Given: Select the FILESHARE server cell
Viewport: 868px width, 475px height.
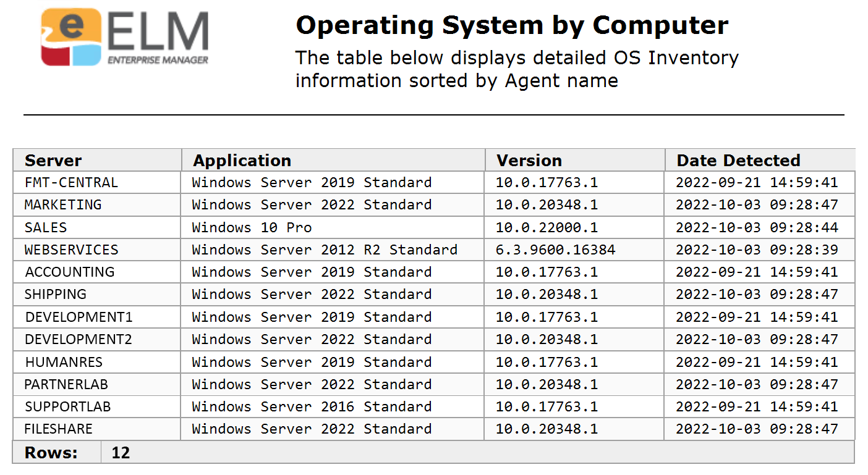Looking at the screenshot, I should click(97, 429).
